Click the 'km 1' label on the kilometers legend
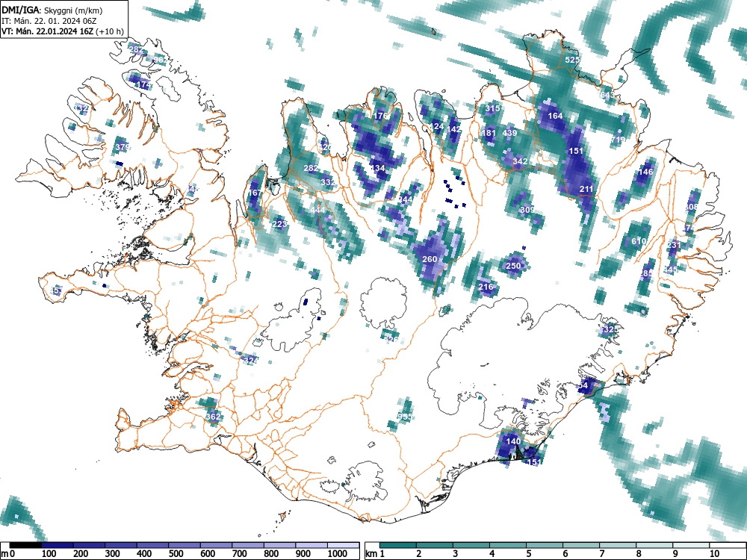The width and height of the screenshot is (747, 560). click(x=376, y=554)
